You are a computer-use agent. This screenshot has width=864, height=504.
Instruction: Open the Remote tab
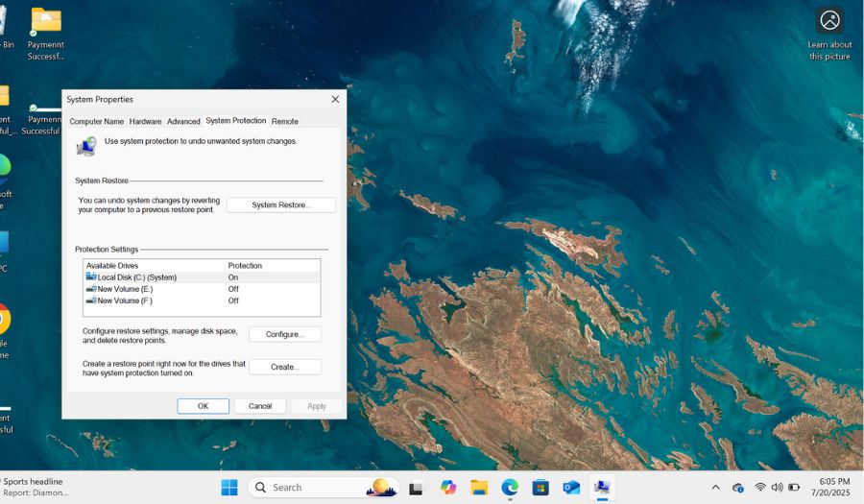tap(284, 122)
